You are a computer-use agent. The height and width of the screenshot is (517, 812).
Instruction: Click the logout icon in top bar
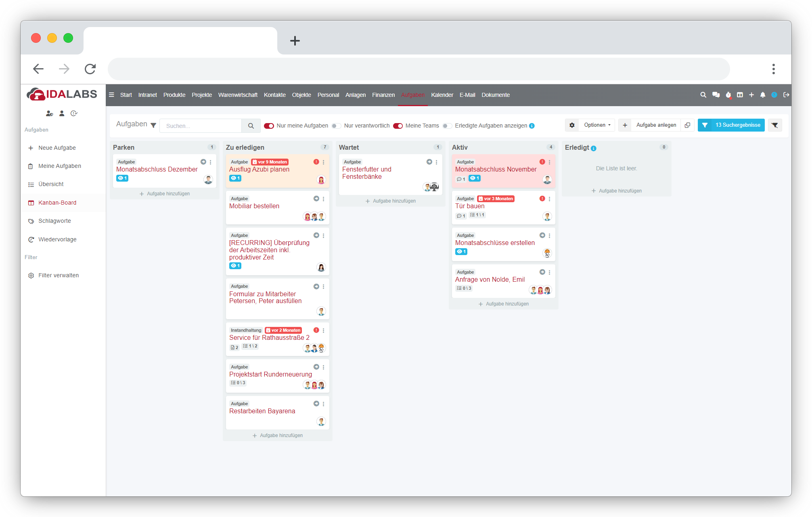[x=786, y=95]
